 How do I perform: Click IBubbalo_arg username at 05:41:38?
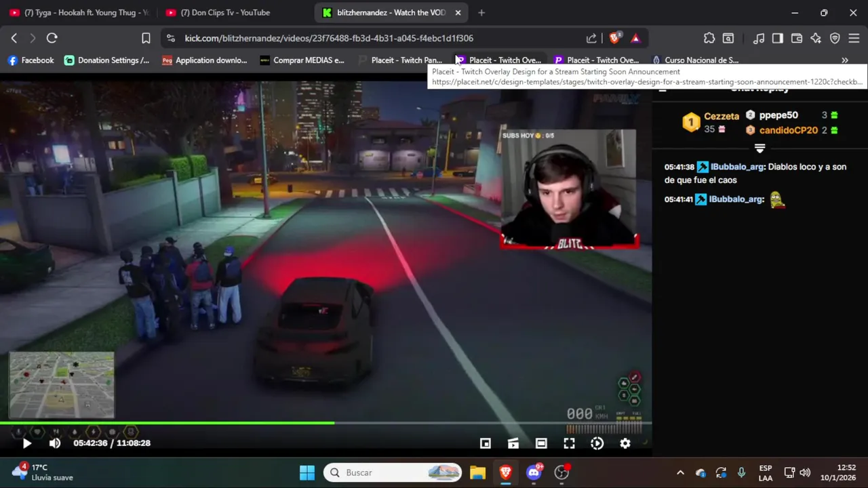point(737,167)
